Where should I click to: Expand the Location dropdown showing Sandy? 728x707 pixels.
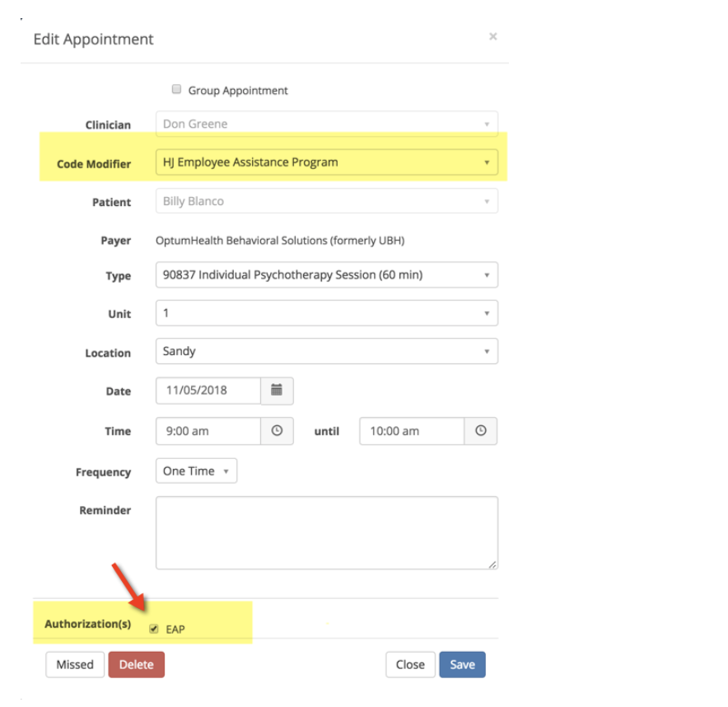click(x=327, y=351)
